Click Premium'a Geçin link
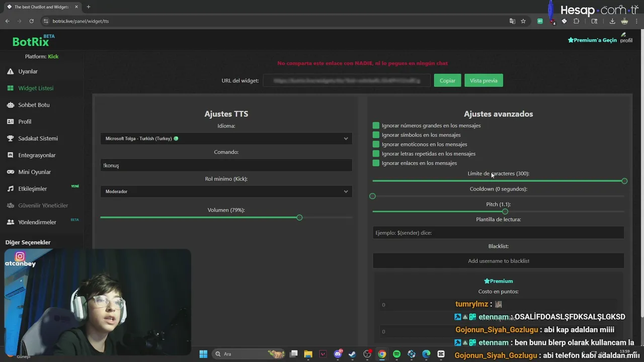644x362 pixels. pos(592,40)
